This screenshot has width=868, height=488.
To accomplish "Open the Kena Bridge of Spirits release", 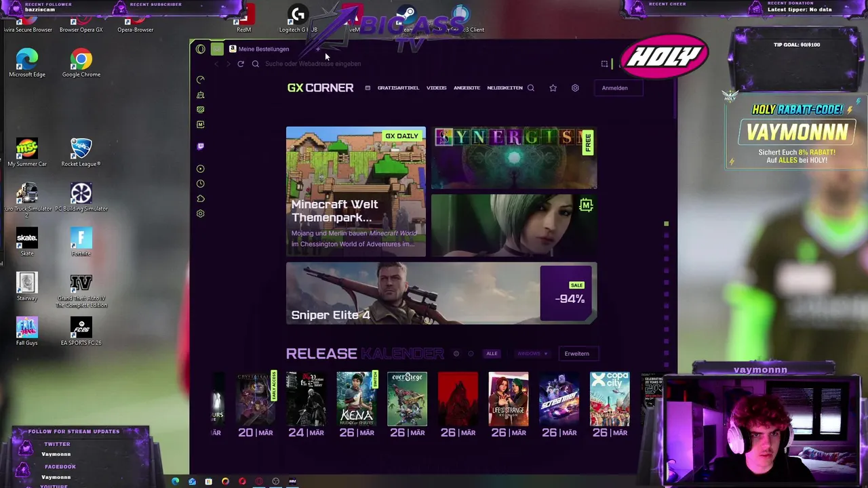I will click(357, 399).
